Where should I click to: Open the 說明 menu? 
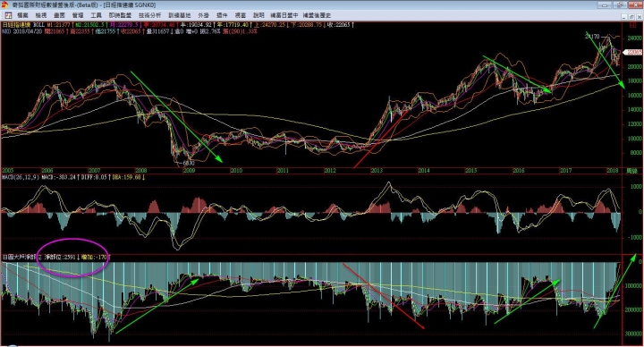tap(258, 15)
